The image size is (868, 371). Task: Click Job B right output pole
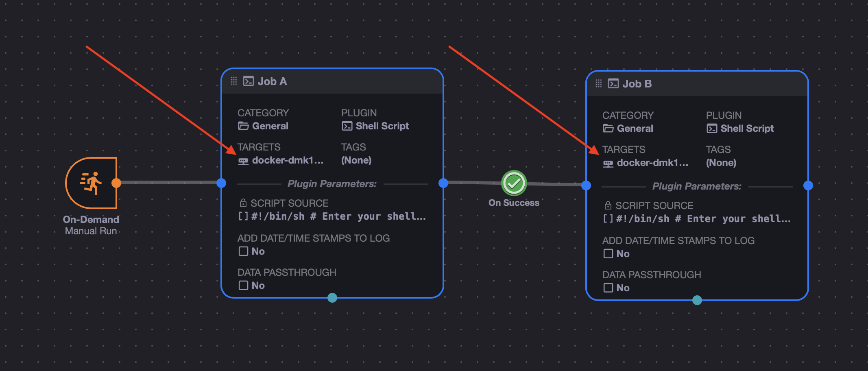pos(808,185)
